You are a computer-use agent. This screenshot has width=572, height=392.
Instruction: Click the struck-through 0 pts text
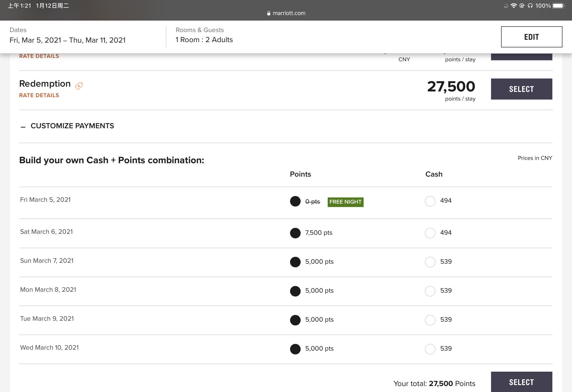(x=313, y=202)
